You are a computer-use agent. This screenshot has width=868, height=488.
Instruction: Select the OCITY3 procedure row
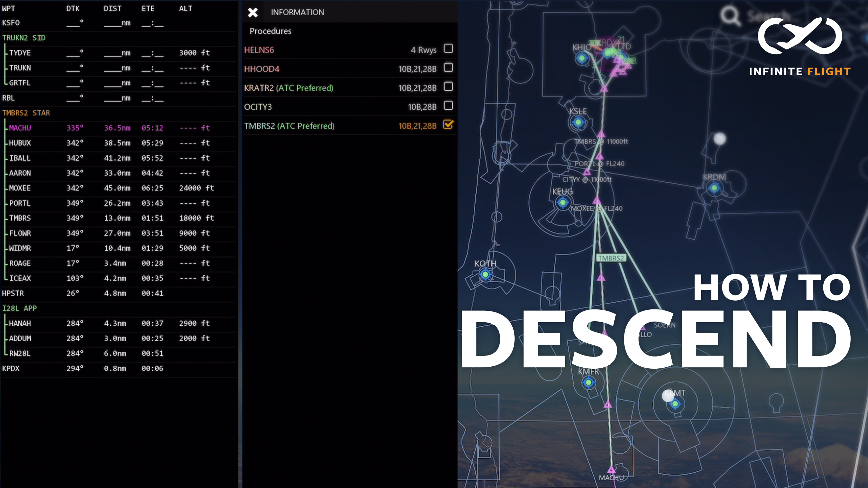pos(258,107)
